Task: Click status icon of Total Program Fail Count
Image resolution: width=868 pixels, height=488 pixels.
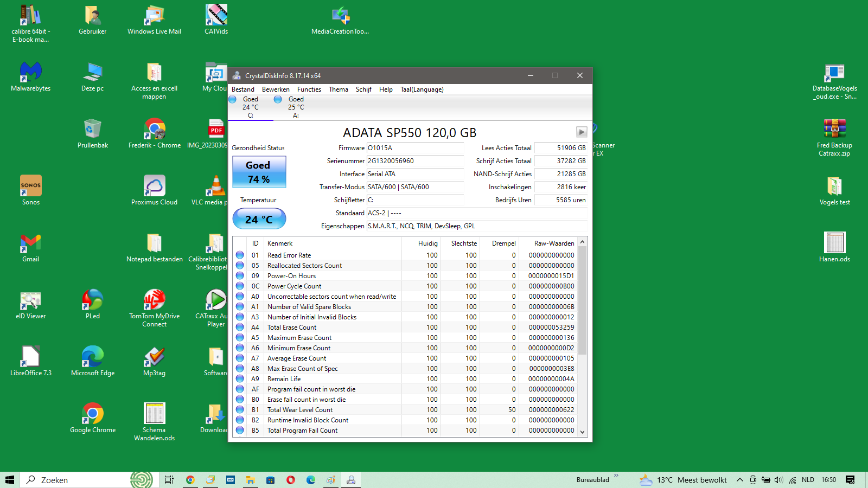Action: [240, 430]
